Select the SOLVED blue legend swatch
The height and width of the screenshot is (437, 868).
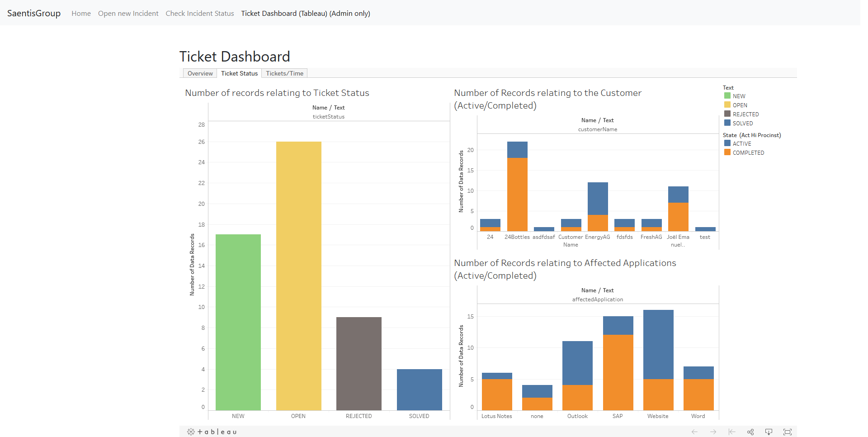(727, 123)
